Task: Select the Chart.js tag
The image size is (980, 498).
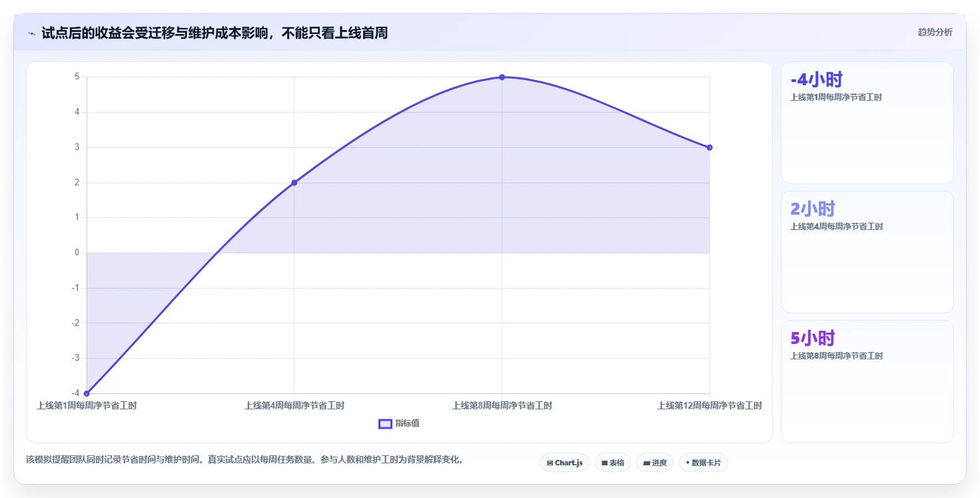Action: coord(564,463)
